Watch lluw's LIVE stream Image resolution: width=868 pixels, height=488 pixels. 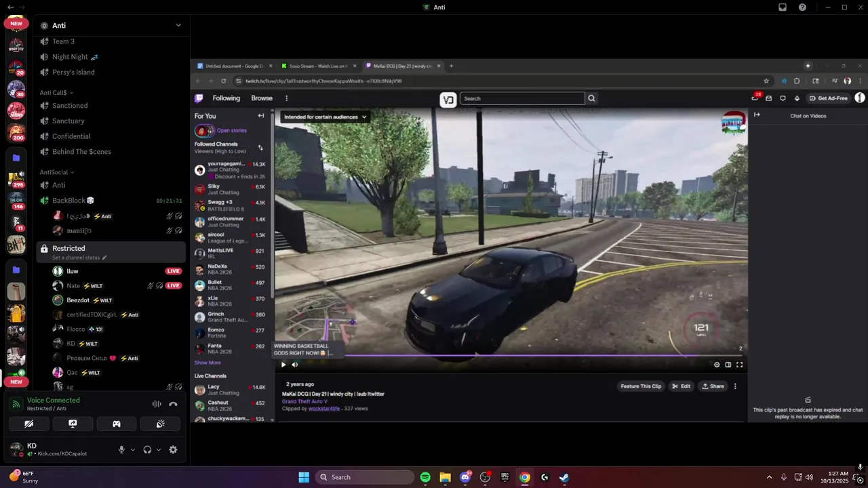174,271
